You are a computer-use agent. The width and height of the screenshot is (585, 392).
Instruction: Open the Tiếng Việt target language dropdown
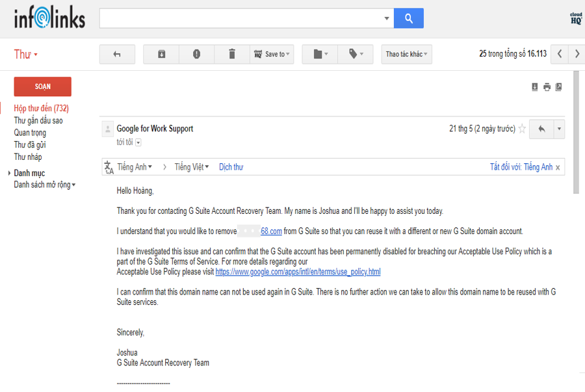coord(192,167)
